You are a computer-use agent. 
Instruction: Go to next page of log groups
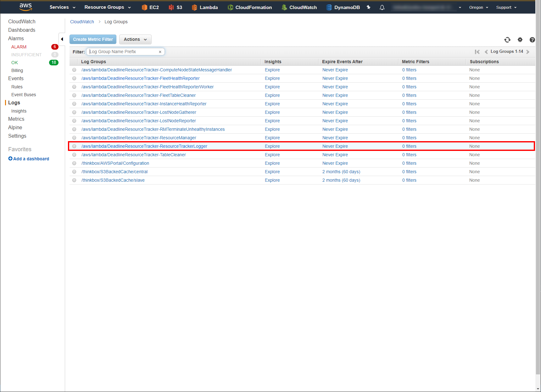pos(528,52)
